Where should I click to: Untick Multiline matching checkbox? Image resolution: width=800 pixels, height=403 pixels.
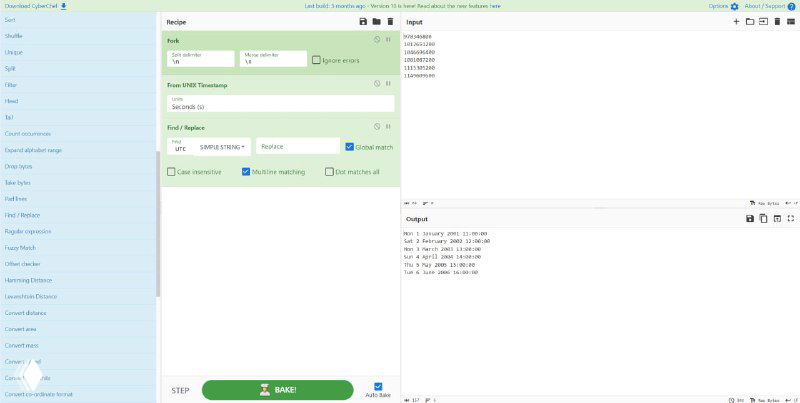pyautogui.click(x=246, y=172)
